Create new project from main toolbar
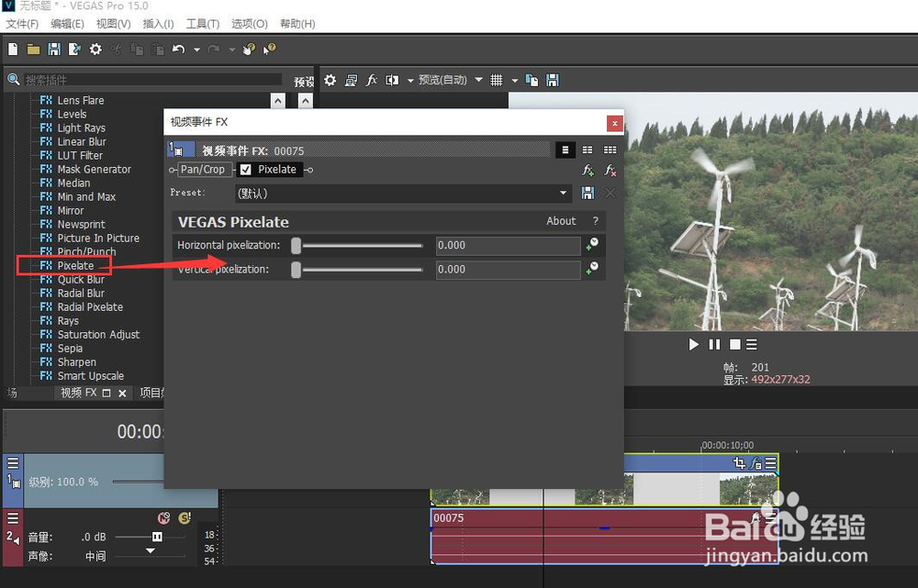Viewport: 918px width, 588px height. 13,50
